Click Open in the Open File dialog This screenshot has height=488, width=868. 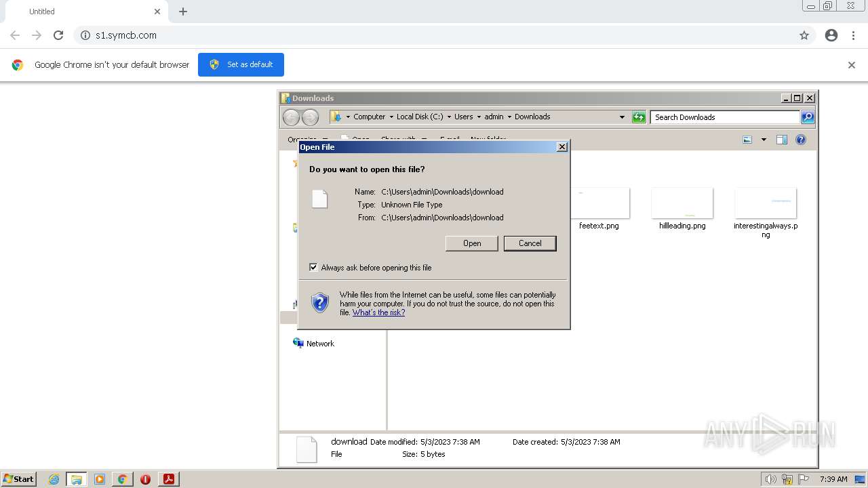tap(472, 243)
